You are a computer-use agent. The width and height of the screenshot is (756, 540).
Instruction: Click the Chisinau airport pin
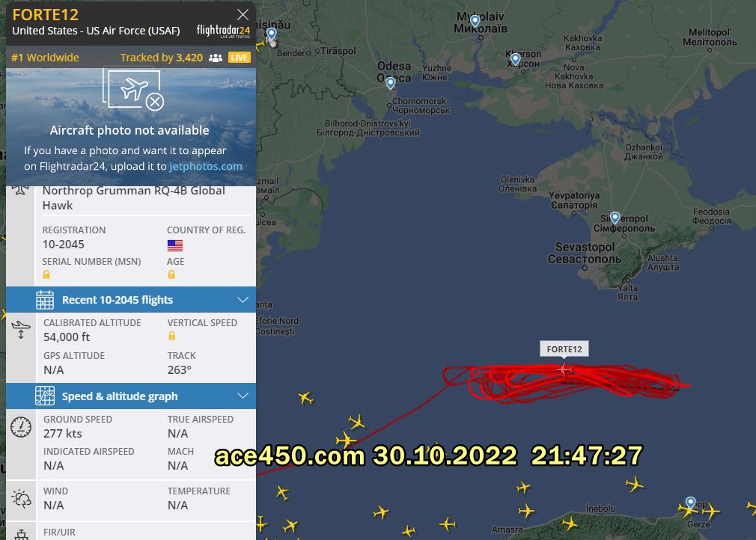272,34
